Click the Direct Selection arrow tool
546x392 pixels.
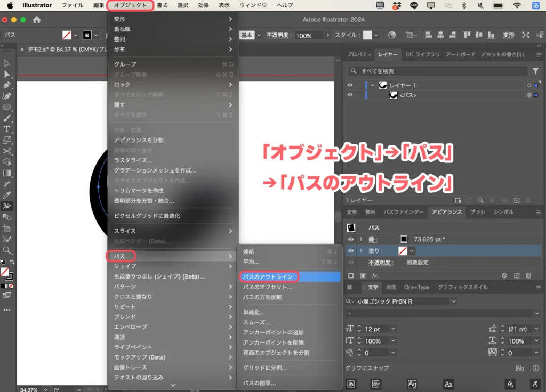point(7,74)
